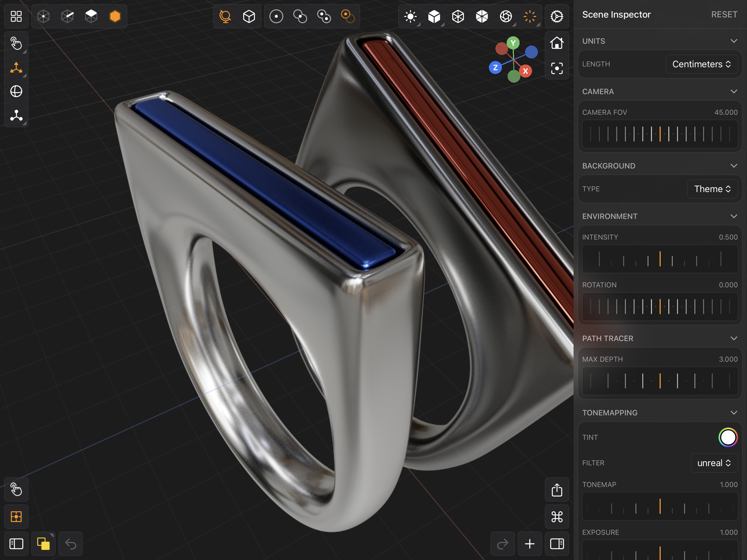Open the gear scene settings icon
747x560 pixels.
[x=557, y=16]
